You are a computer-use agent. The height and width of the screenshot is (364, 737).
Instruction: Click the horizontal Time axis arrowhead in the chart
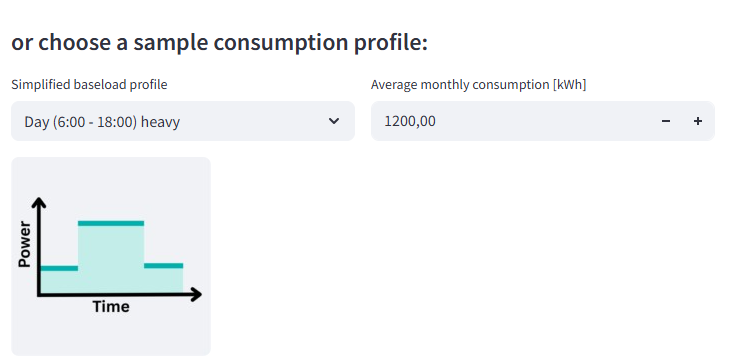[x=196, y=295]
